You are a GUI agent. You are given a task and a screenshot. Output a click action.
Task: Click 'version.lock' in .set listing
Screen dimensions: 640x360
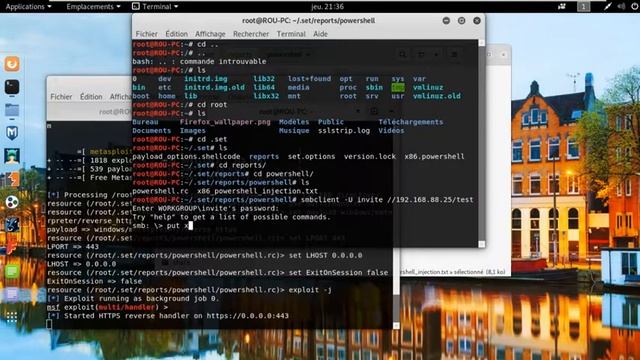point(370,156)
